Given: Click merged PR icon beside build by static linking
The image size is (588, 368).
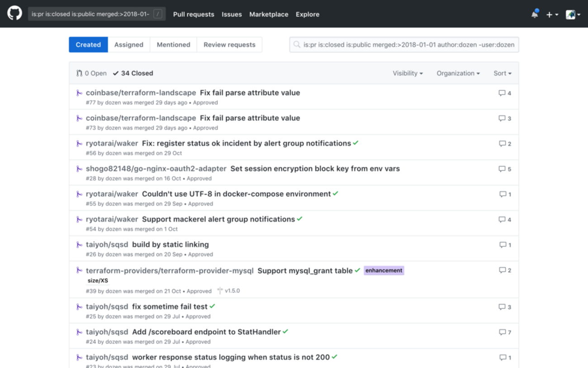Looking at the screenshot, I should [79, 245].
